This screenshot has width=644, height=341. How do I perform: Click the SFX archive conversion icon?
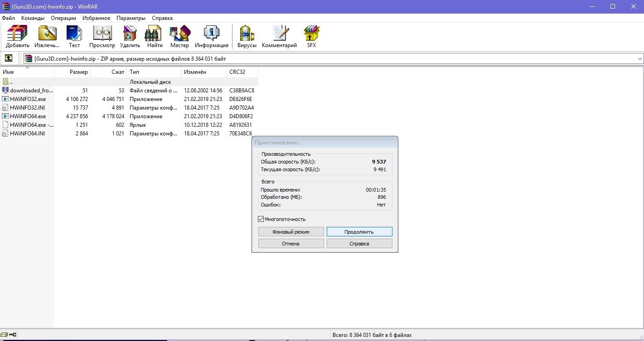tap(311, 37)
